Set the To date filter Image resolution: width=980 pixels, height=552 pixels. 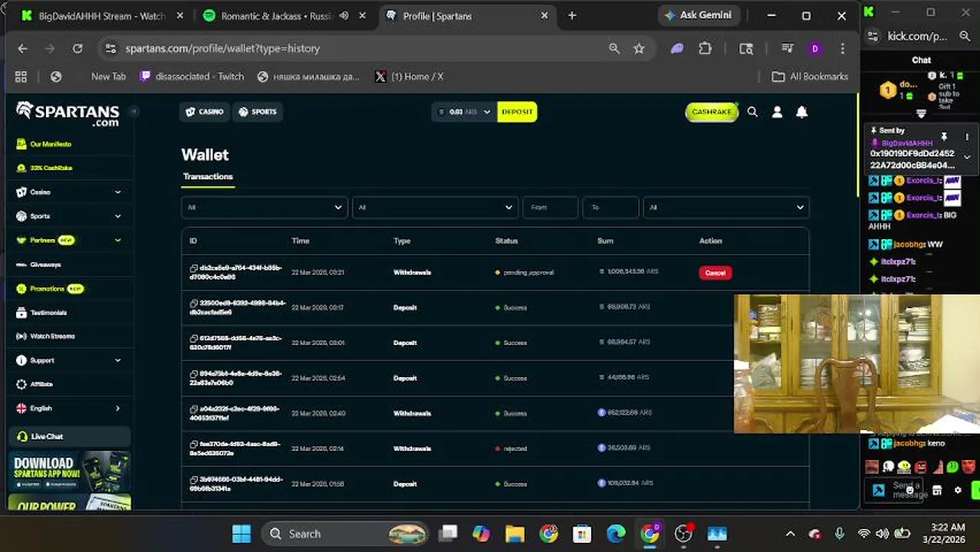(610, 207)
